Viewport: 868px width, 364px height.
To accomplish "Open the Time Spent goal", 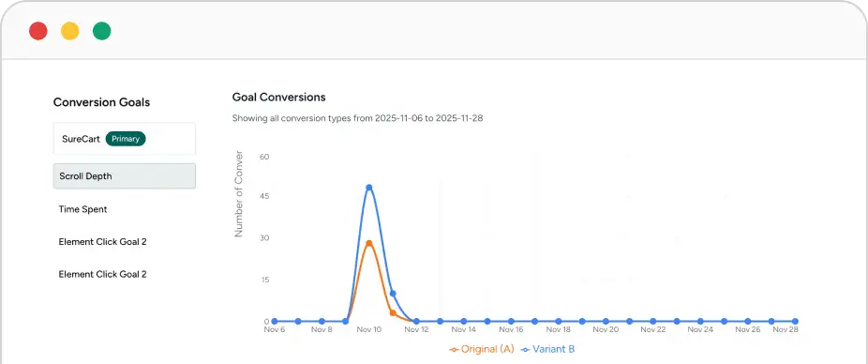I will tap(83, 209).
